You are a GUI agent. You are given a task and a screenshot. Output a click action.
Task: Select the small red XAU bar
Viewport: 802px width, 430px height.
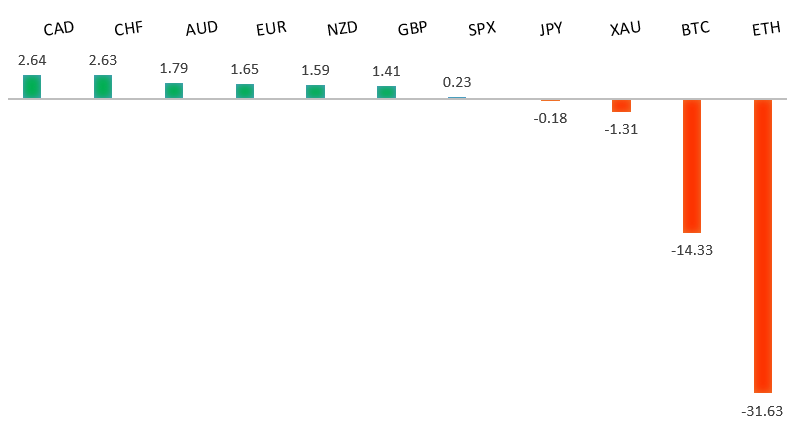point(621,105)
